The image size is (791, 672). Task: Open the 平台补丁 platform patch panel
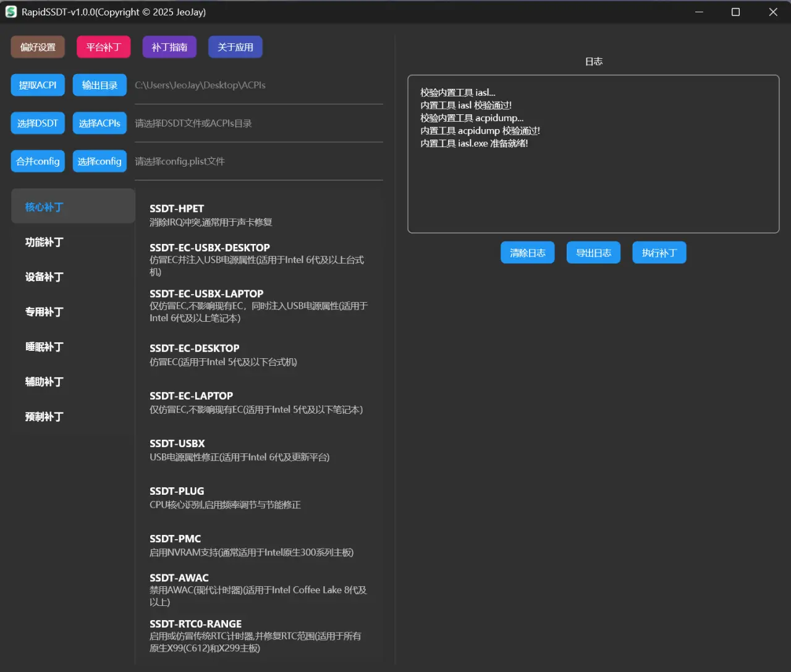pos(103,46)
